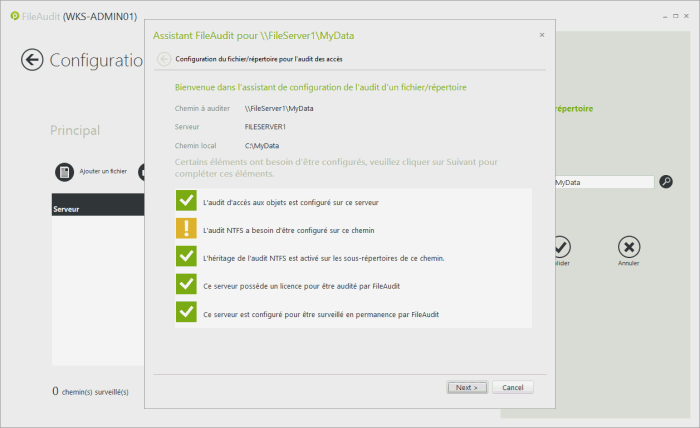
Task: Click the Valider checkmark icon in background panel
Action: 561,247
